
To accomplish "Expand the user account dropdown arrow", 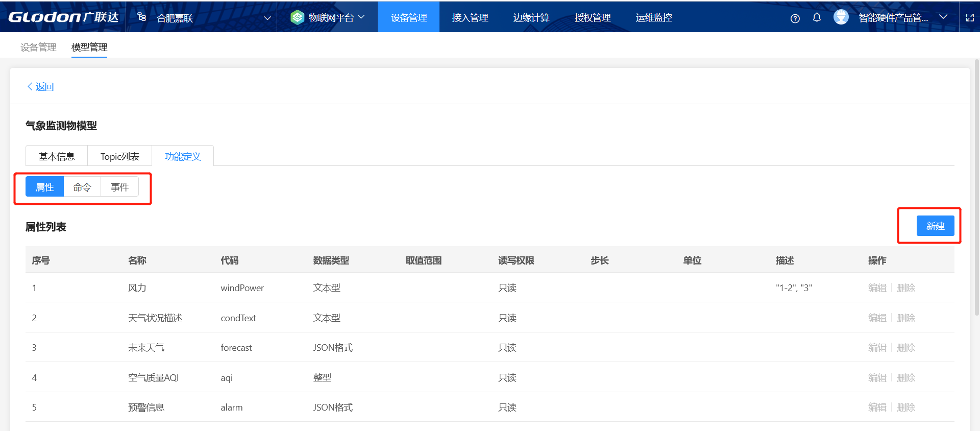I will tap(943, 17).
